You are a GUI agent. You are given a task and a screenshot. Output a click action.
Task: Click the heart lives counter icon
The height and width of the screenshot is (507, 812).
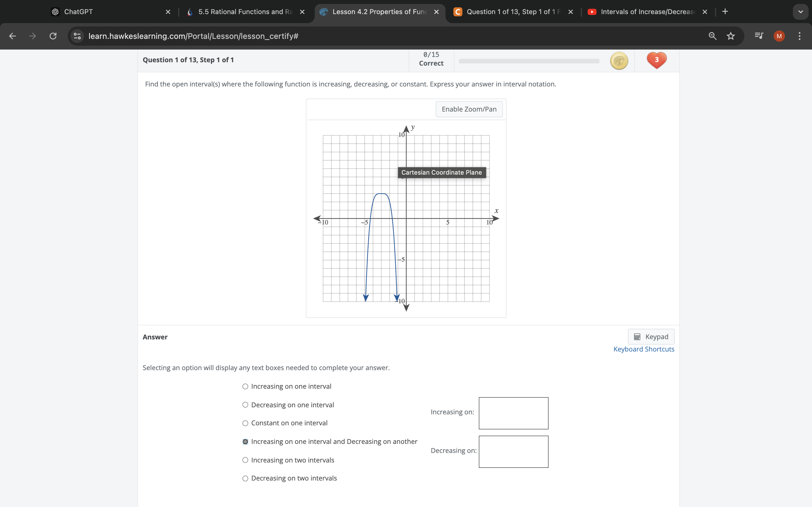click(x=656, y=60)
